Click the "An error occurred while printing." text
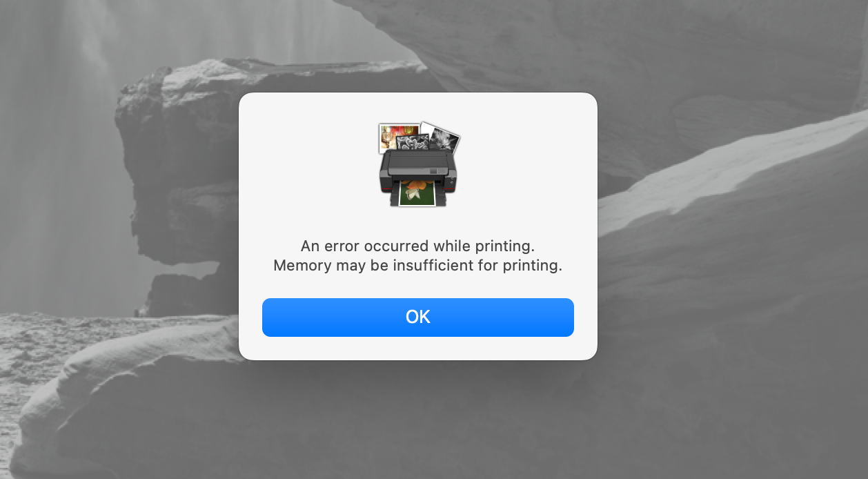Viewport: 868px width, 479px height. point(417,246)
